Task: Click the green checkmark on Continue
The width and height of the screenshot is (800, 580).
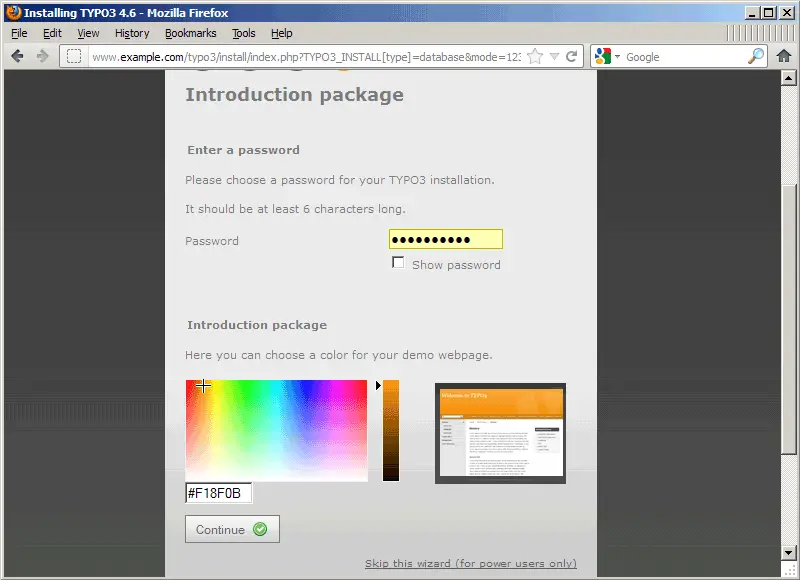Action: 260,529
